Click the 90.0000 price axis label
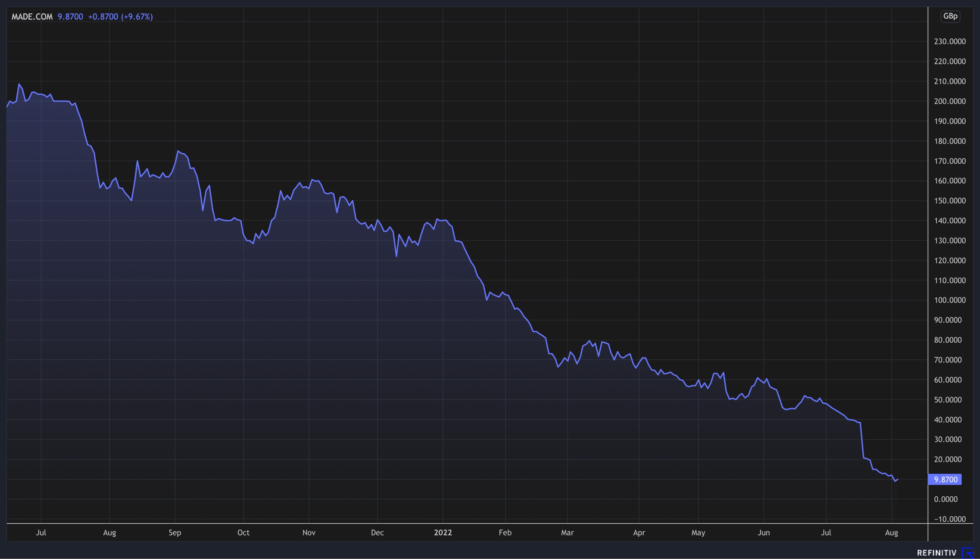 point(948,320)
